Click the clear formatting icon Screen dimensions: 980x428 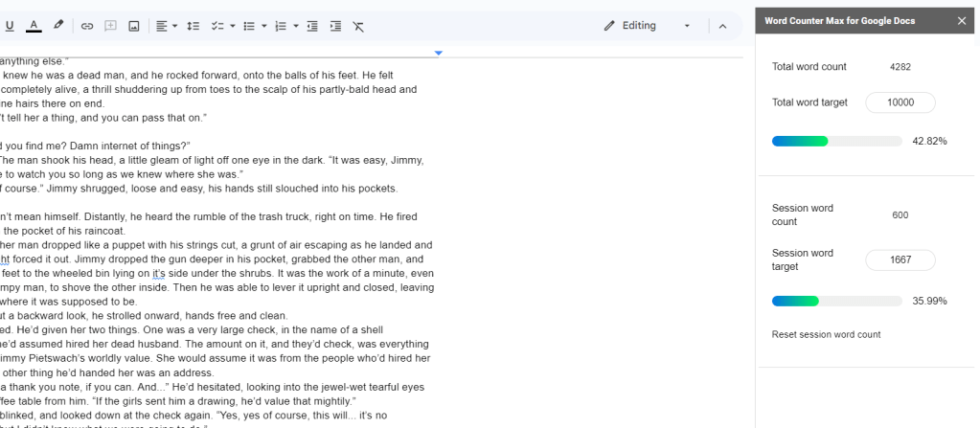(x=358, y=26)
